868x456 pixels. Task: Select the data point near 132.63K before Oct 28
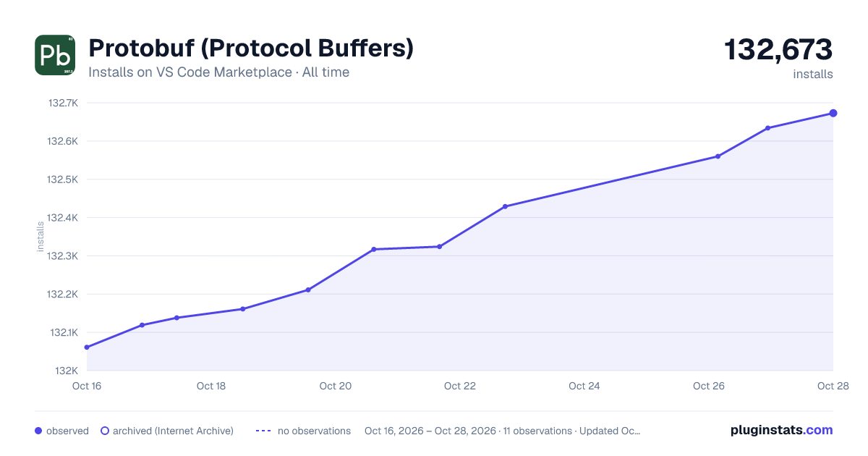point(767,128)
